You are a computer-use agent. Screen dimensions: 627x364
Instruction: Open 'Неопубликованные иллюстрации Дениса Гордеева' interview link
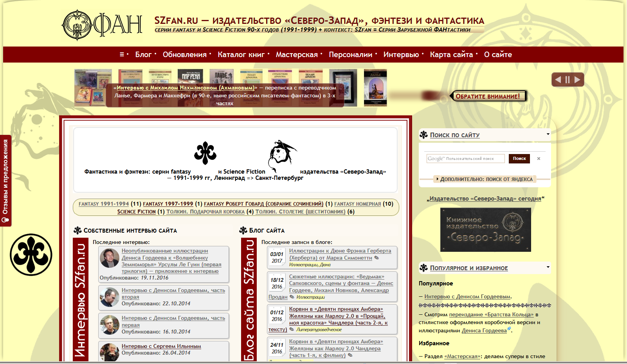(171, 261)
